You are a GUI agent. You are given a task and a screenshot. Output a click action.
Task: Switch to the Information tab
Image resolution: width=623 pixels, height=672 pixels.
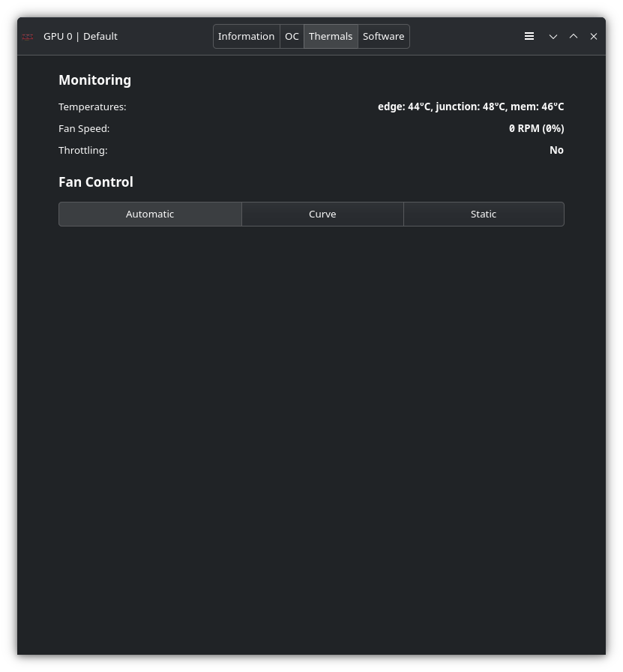pyautogui.click(x=247, y=36)
